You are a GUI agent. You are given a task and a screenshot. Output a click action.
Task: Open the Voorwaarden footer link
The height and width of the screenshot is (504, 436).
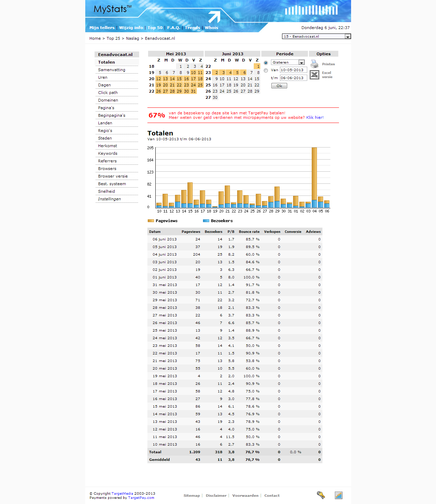[245, 495]
